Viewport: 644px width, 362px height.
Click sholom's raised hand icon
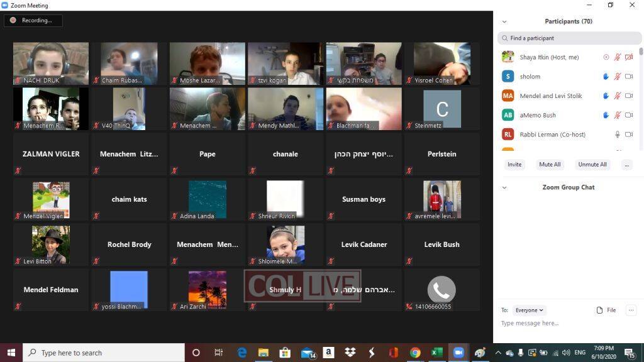pyautogui.click(x=606, y=77)
